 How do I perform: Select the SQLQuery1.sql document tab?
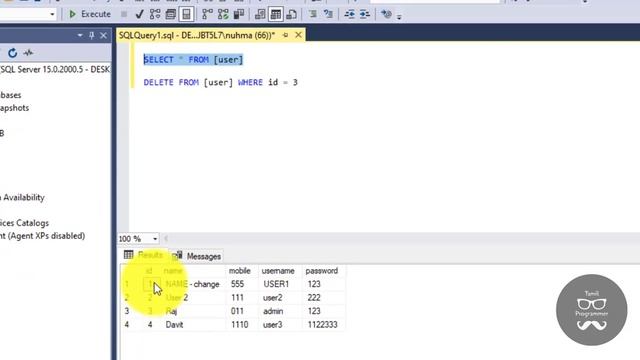click(x=197, y=36)
